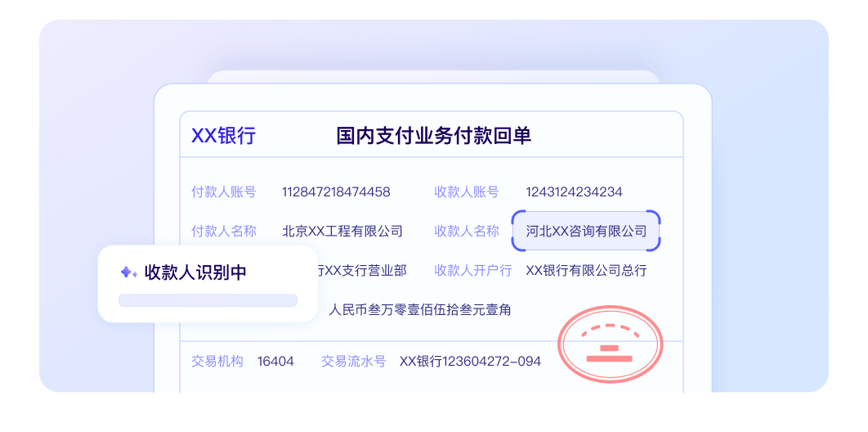Select the amount 人民币叁万零壹佰伍拾叁元壹角

(x=420, y=310)
